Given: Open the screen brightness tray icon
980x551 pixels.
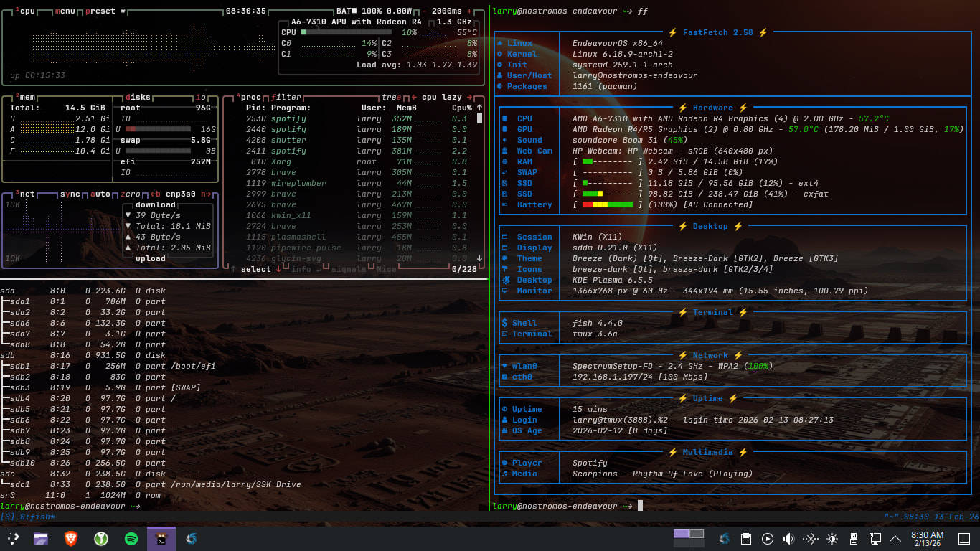Looking at the screenshot, I should [831, 539].
